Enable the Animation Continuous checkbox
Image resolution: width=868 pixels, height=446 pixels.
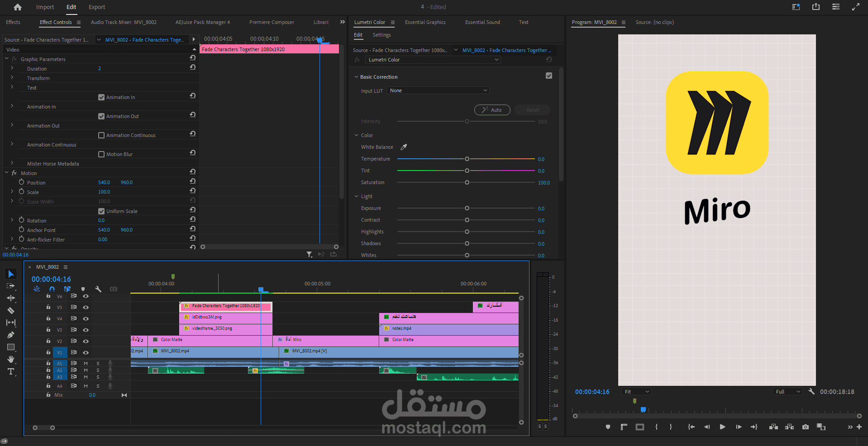point(101,135)
